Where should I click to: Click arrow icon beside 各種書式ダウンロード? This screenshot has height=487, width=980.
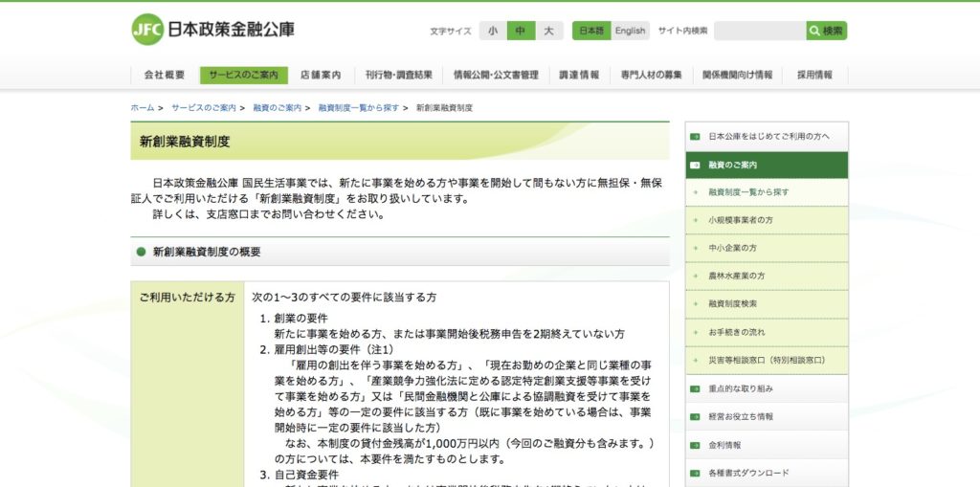coord(695,474)
